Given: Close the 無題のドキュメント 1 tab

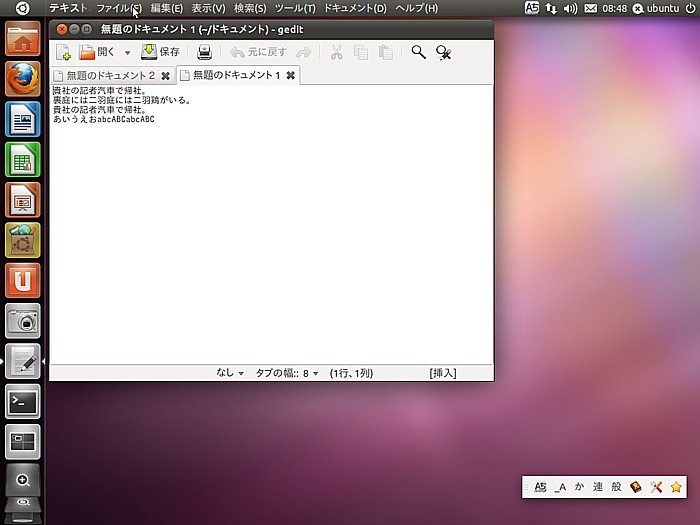Looking at the screenshot, I should point(291,75).
